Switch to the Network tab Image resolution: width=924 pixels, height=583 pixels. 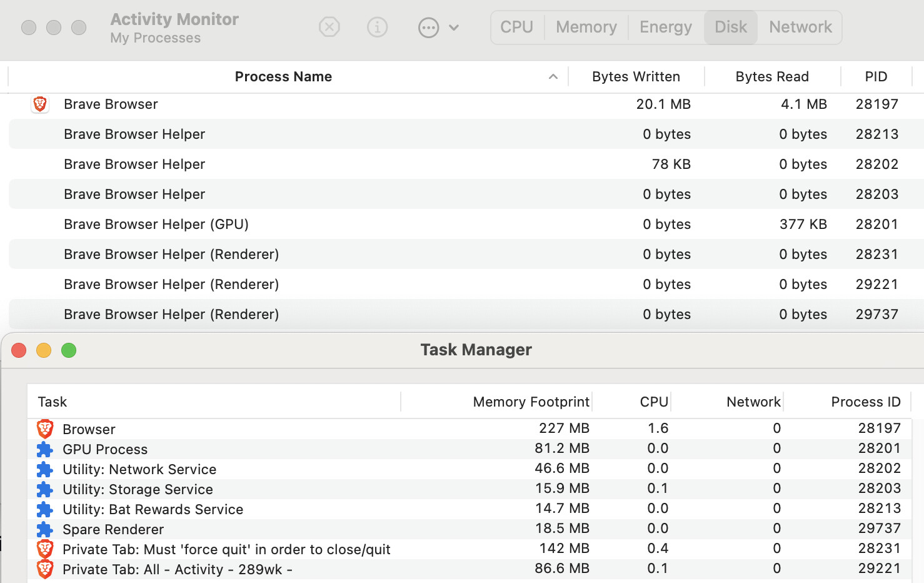point(800,27)
